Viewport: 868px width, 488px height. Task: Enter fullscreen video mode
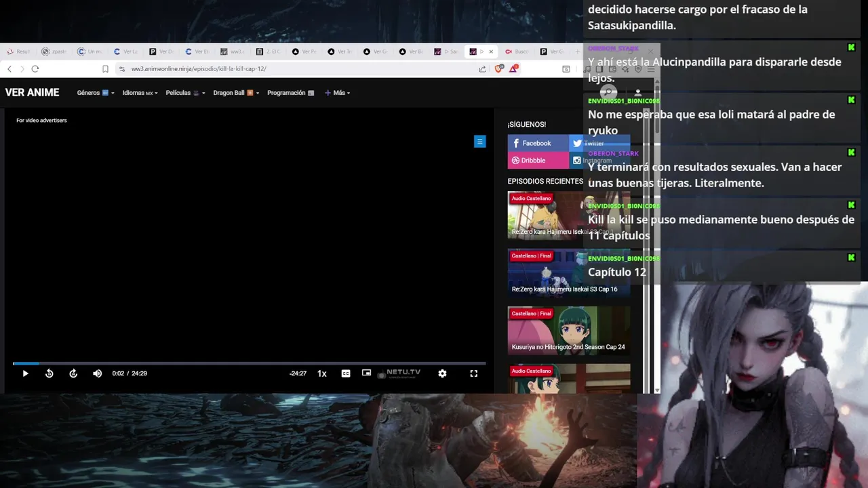[474, 373]
